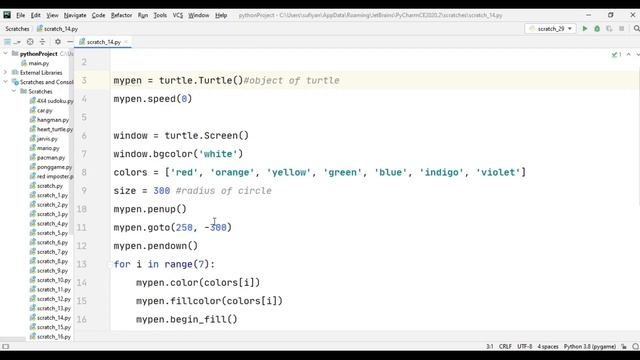The image size is (640, 360).
Task: Start debugging with the green bug icon
Action: [597, 29]
